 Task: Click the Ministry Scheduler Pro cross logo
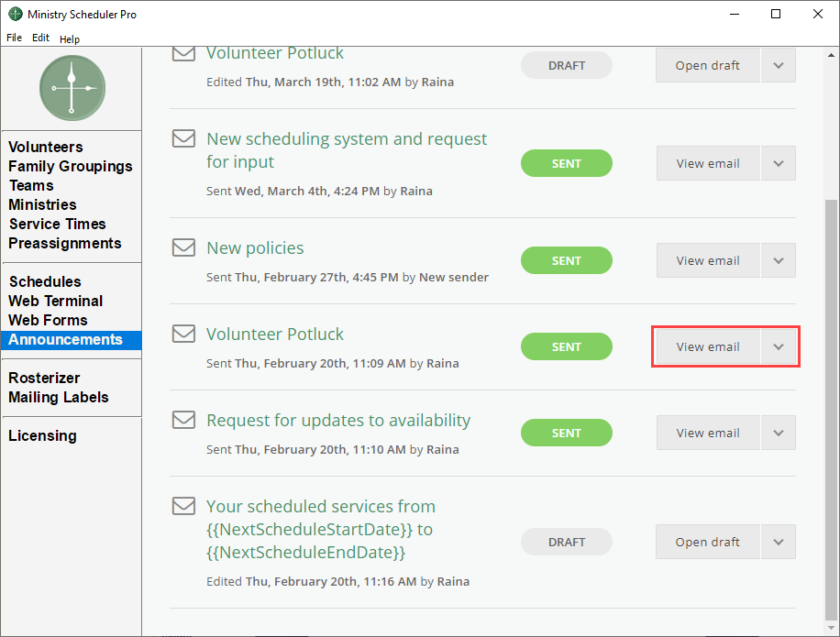72,88
